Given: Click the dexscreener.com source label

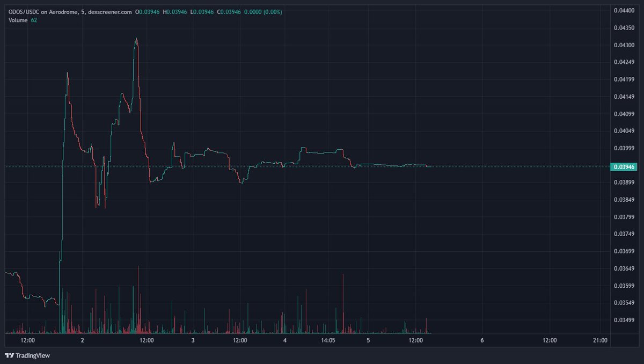Looking at the screenshot, I should 110,12.
